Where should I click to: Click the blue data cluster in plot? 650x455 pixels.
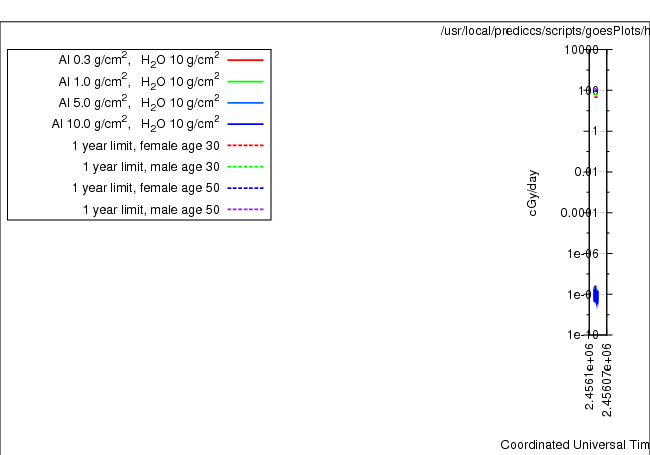click(x=596, y=295)
